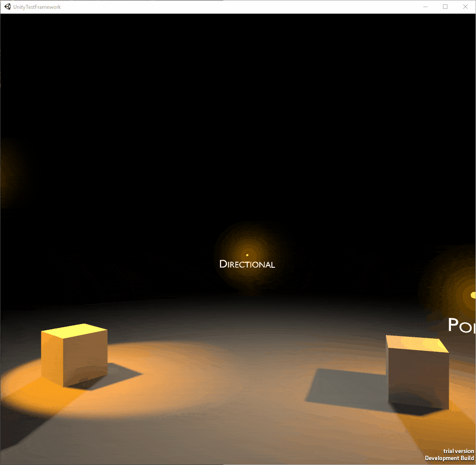The image size is (476, 465).
Task: Click the "Development Build" watermark text
Action: 449,458
